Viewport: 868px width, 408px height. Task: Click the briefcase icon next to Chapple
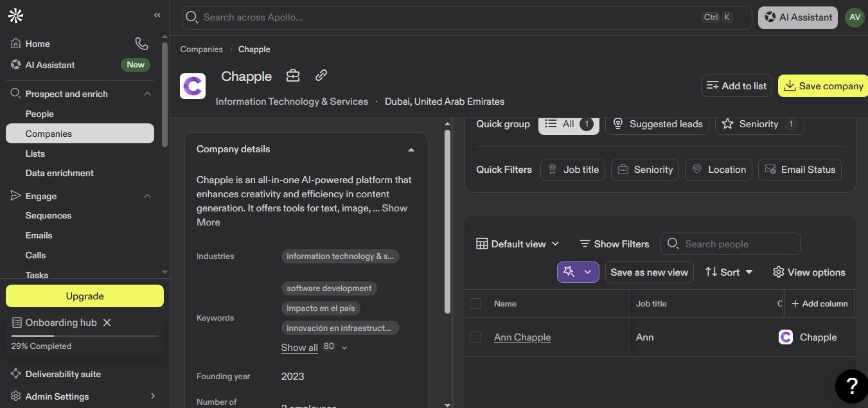pos(293,76)
